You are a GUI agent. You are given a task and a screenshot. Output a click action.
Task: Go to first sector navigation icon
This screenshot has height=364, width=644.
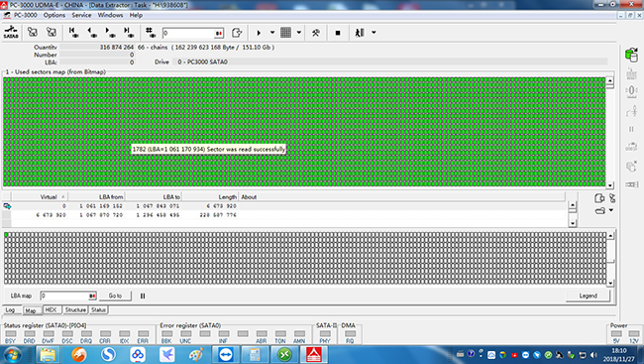73,33
